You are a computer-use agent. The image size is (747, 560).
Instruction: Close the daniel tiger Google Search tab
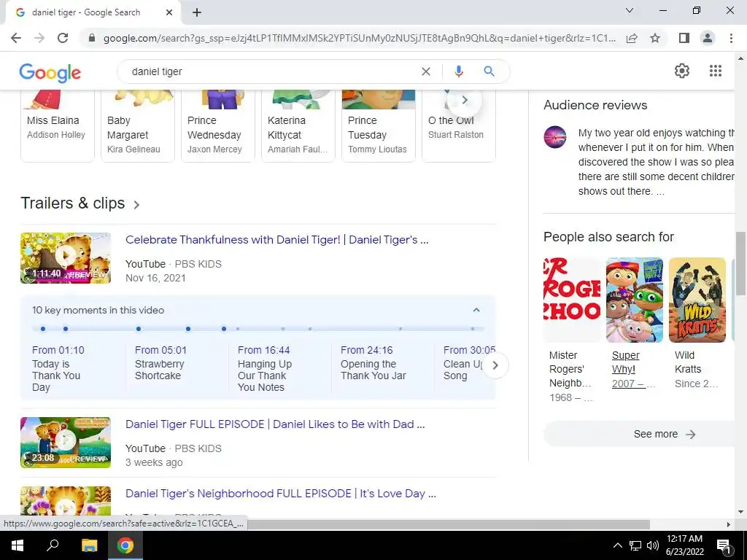point(169,13)
